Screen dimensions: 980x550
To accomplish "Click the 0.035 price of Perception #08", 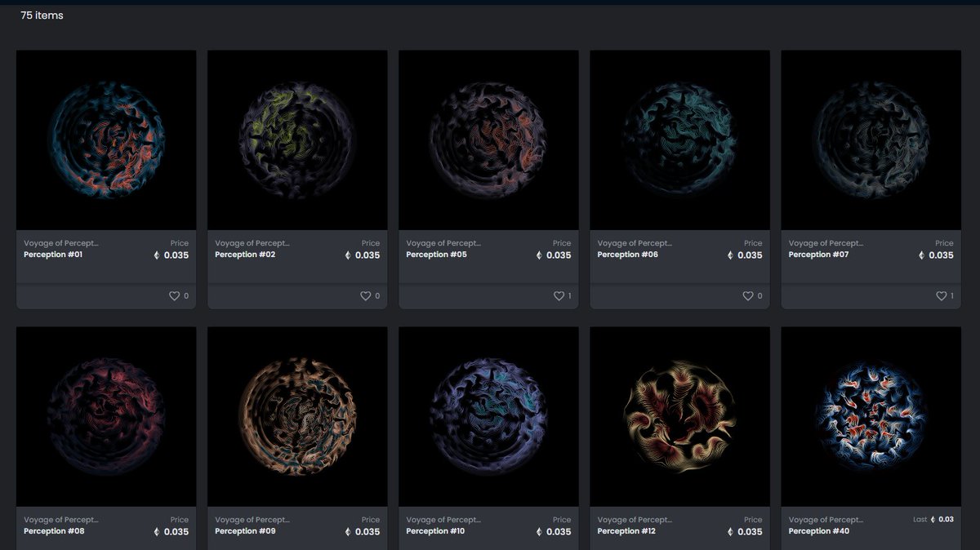I will point(176,531).
